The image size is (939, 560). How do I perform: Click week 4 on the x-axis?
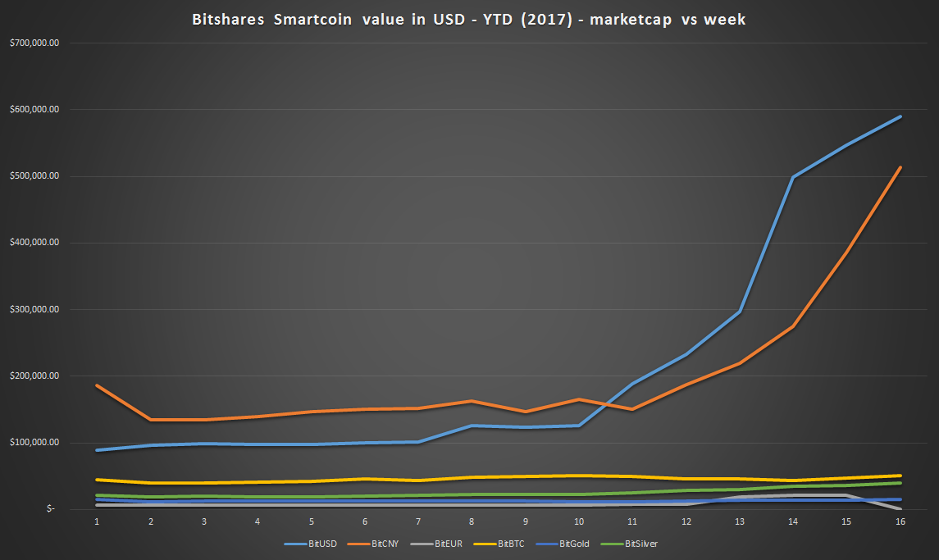pyautogui.click(x=258, y=522)
